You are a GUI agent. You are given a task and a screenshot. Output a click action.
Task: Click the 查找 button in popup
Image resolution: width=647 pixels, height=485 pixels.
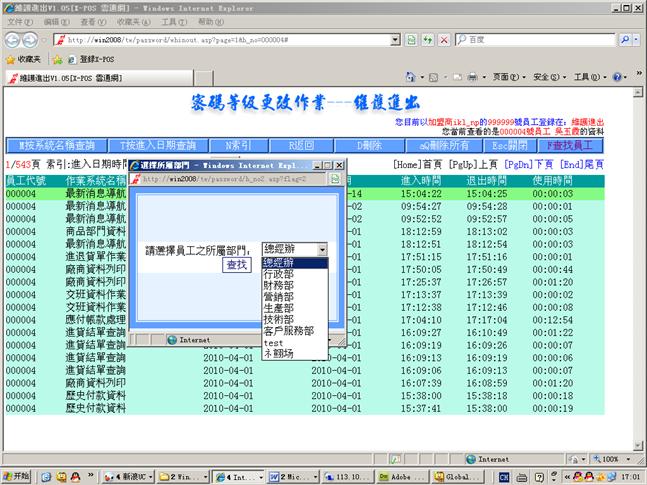point(236,265)
